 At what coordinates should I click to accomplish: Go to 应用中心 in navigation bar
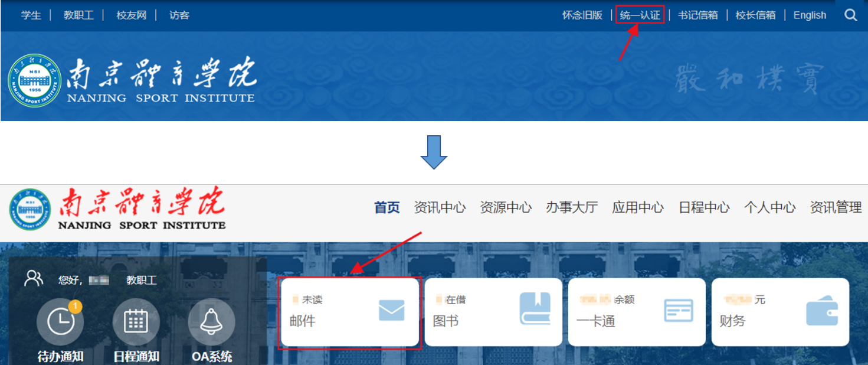pyautogui.click(x=638, y=207)
